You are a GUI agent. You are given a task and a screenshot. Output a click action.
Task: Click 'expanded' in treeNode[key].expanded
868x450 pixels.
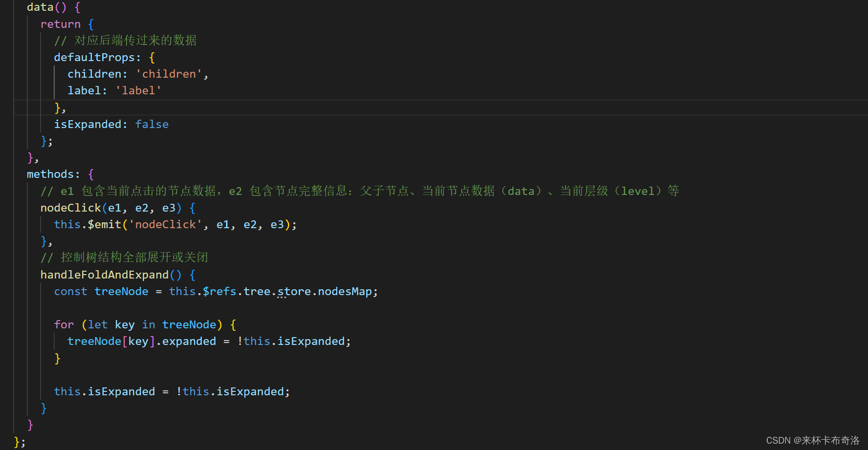tap(189, 341)
